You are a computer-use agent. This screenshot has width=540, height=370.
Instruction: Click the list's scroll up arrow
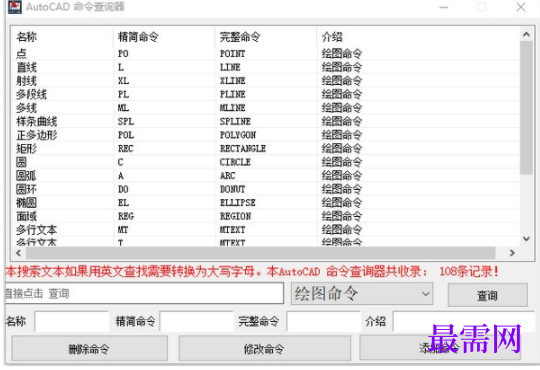pos(526,34)
